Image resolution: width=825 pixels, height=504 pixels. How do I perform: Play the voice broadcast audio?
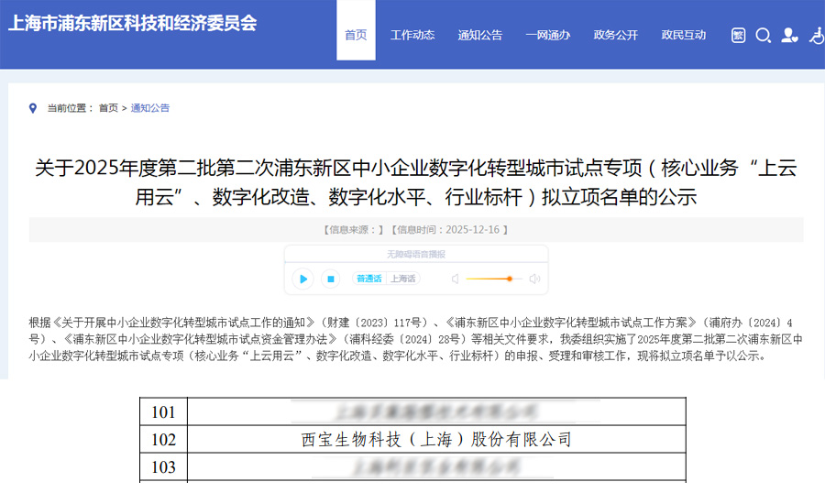302,279
